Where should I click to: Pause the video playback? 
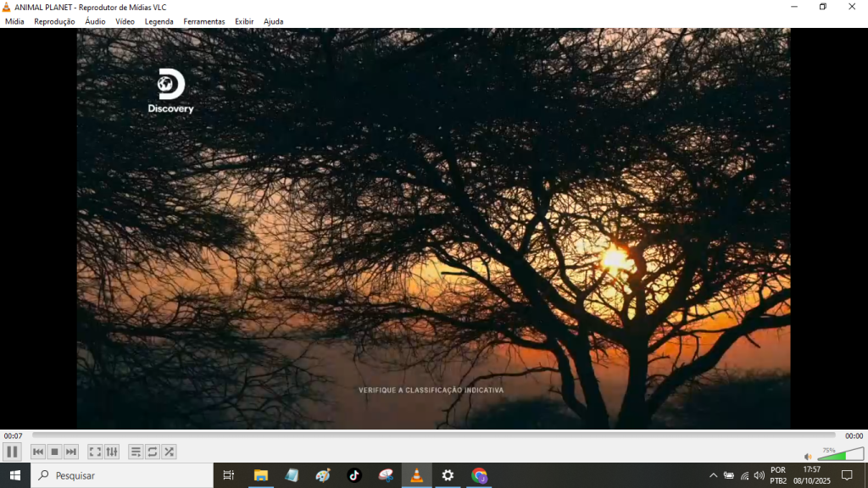tap(12, 452)
